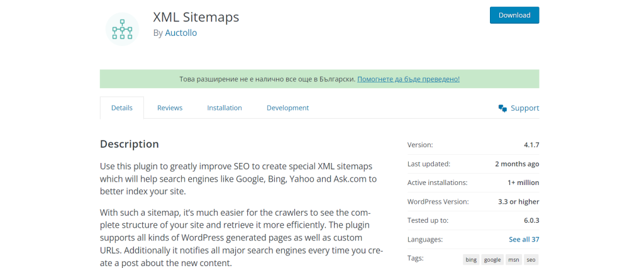644x268 pixels.
Task: Click the Support speech bubbles icon
Action: tap(502, 108)
